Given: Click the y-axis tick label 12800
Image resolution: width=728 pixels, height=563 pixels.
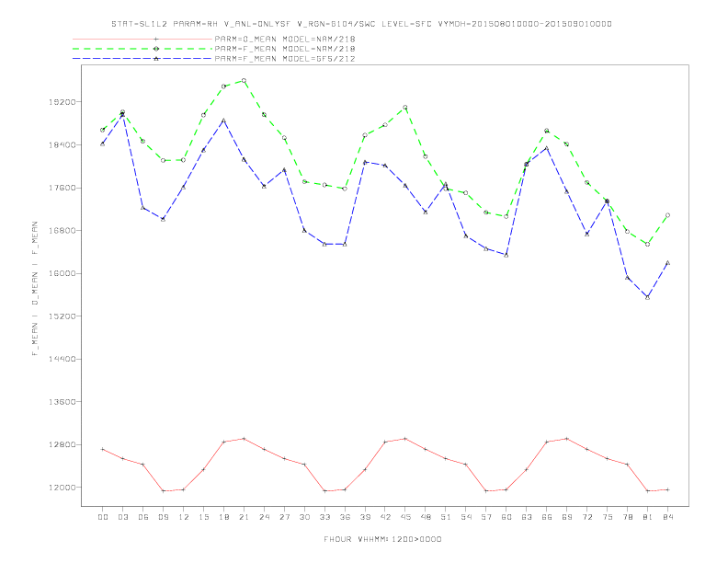Looking at the screenshot, I should pyautogui.click(x=63, y=444).
